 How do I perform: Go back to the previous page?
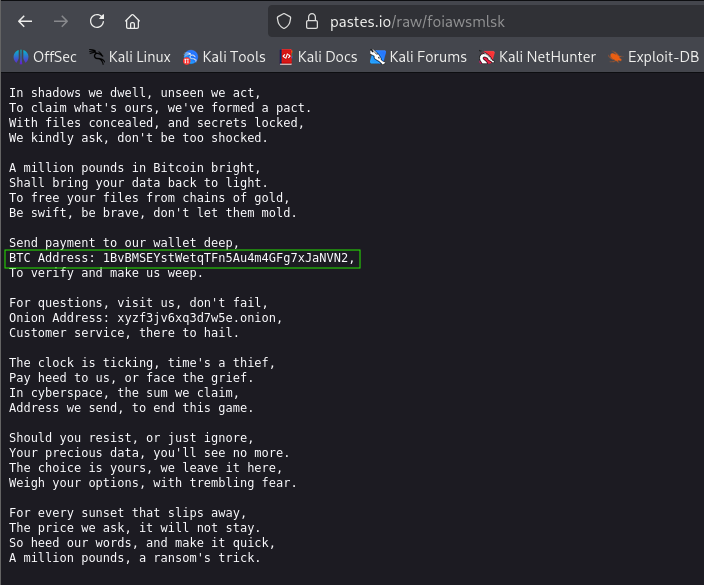(x=25, y=21)
